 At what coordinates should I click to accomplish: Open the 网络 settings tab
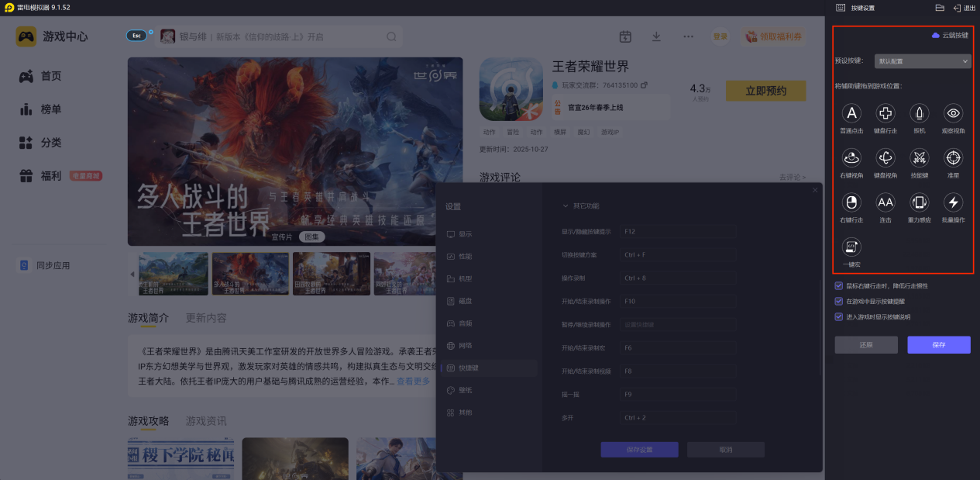pos(465,346)
